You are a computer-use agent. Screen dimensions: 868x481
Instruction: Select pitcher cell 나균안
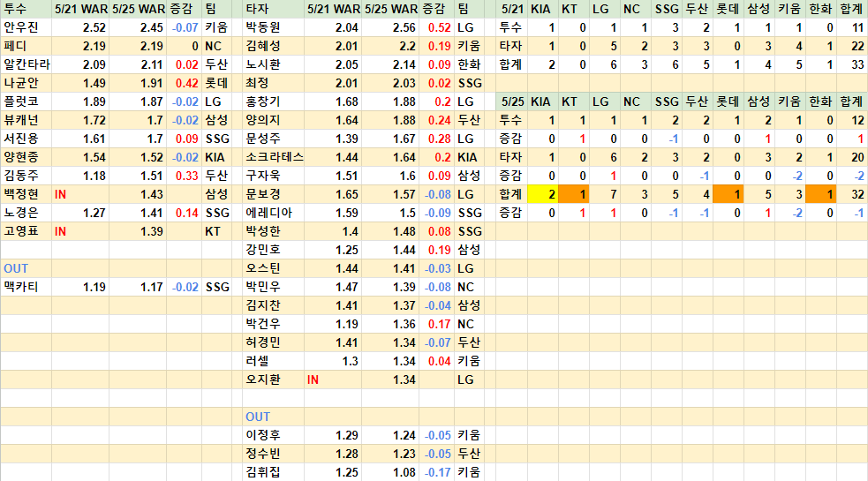[x=26, y=83]
